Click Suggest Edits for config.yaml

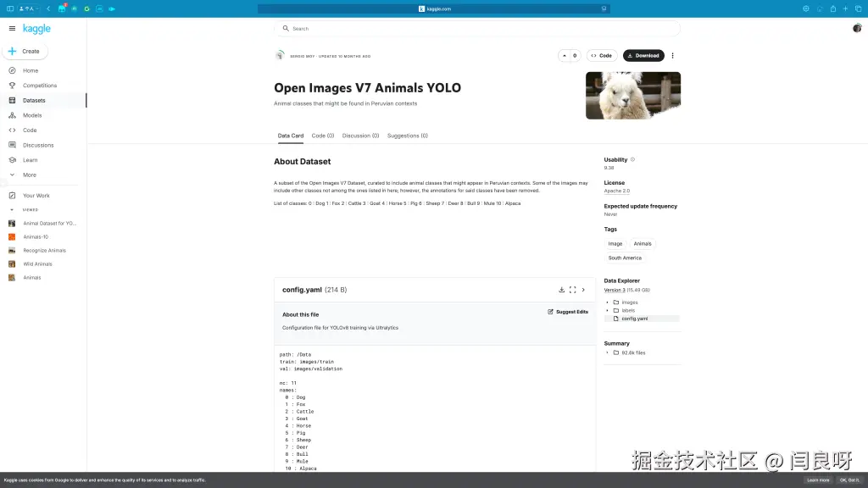pyautogui.click(x=568, y=312)
